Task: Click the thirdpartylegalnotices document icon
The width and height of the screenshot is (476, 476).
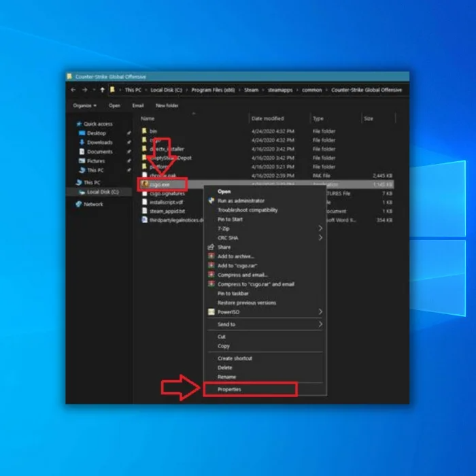Action: coord(144,220)
